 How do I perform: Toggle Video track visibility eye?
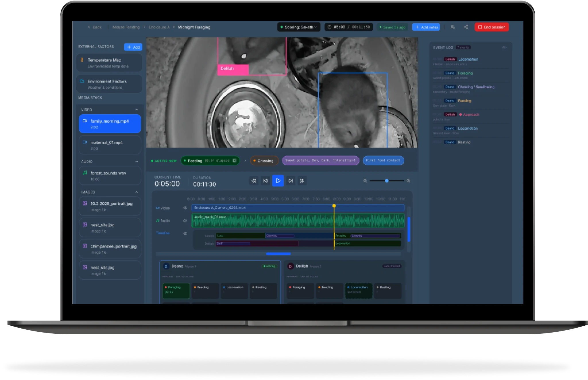click(185, 208)
